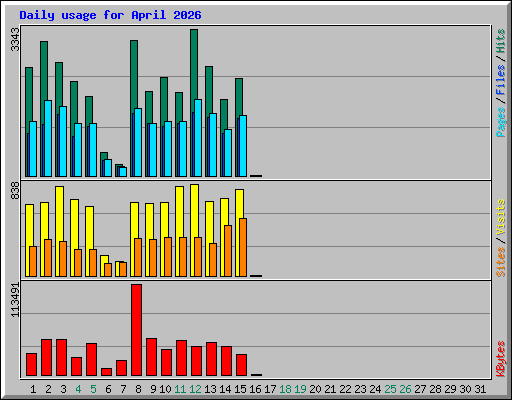The width and height of the screenshot is (512, 400).
Task: Click the yellow visits bar for day 11
Action: pyautogui.click(x=179, y=212)
